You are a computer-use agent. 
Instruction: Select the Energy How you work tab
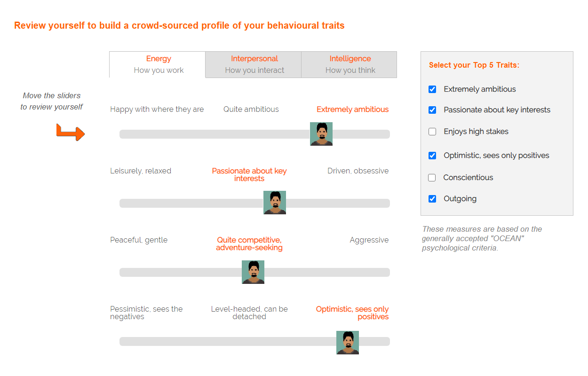(x=158, y=64)
